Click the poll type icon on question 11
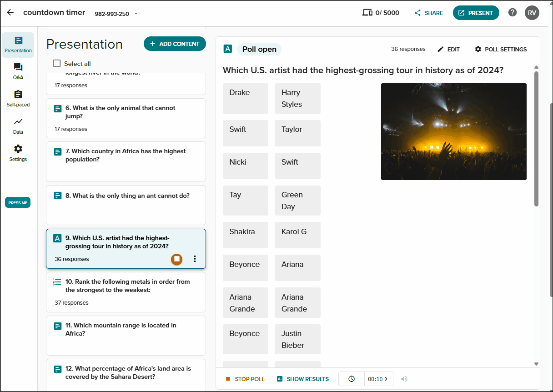 [x=57, y=326]
